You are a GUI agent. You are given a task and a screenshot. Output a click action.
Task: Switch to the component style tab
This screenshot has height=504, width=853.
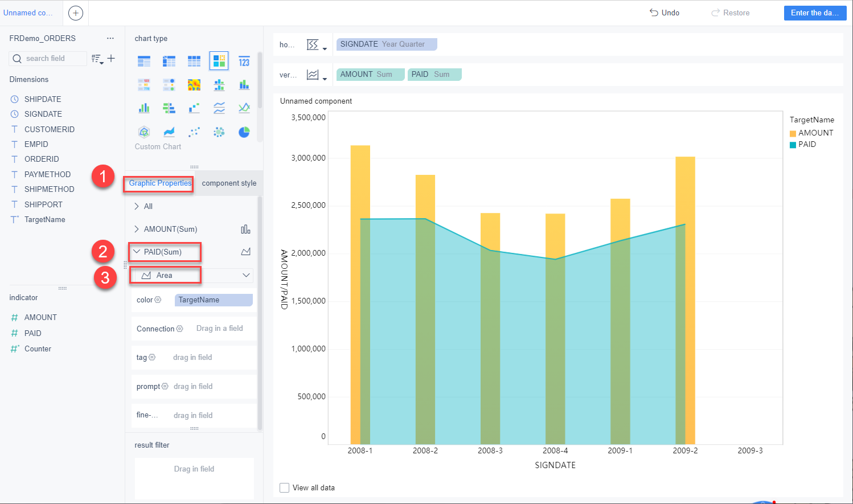pyautogui.click(x=229, y=183)
